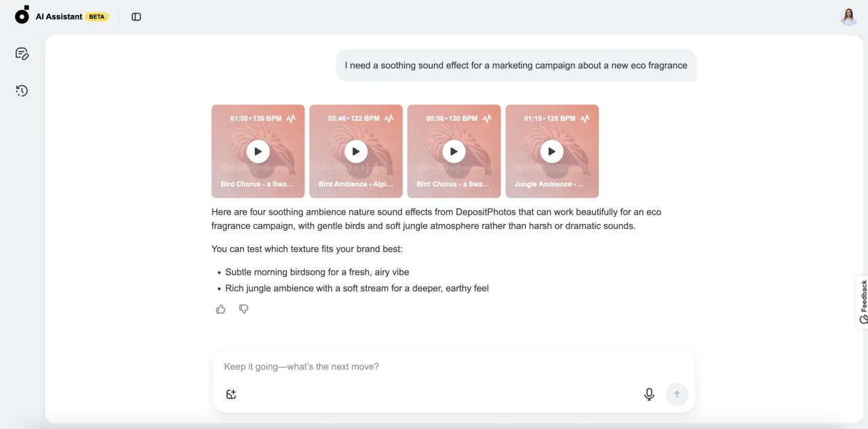The height and width of the screenshot is (429, 868).
Task: Click the BETA badge
Action: tap(97, 16)
